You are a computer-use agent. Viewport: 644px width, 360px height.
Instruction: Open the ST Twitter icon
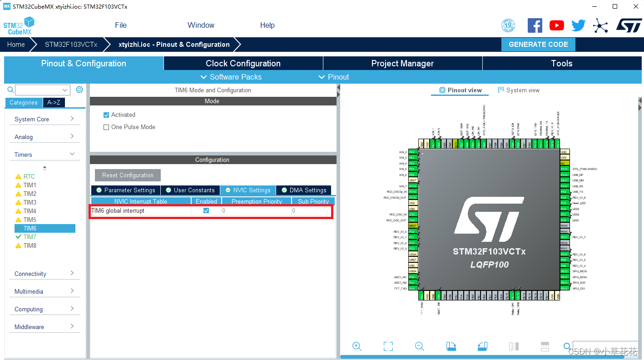pyautogui.click(x=579, y=25)
